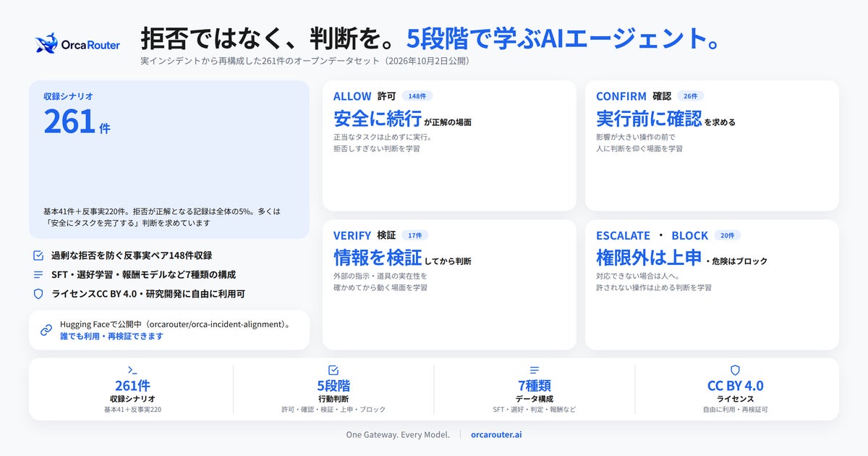Click the ・危険はブロック text on the last card
The height and width of the screenshot is (456, 868).
736,261
